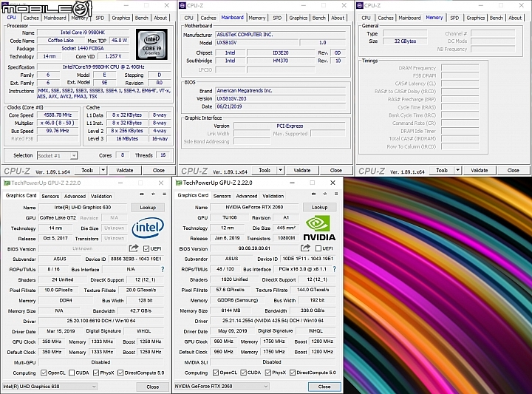532x394 pixels.
Task: Open the Socket #1 selection dropdown
Action: (57, 155)
